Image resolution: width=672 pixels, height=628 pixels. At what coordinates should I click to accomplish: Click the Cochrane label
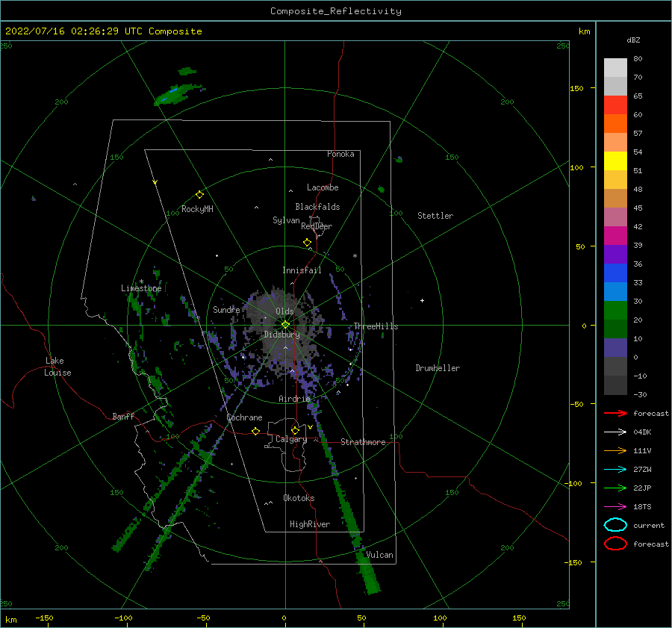[x=244, y=417]
